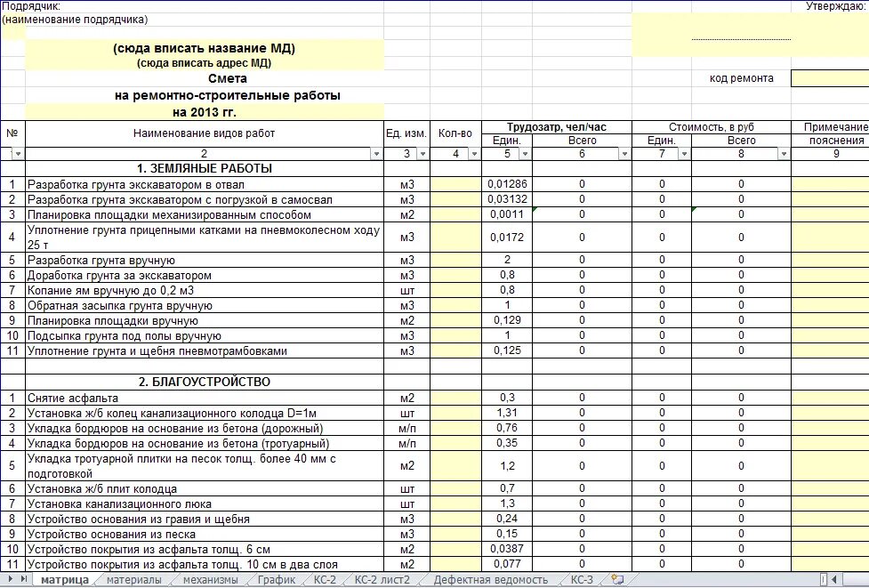Open filter dropdown for column 7 unit cost
869x588 pixels.
pos(685,154)
